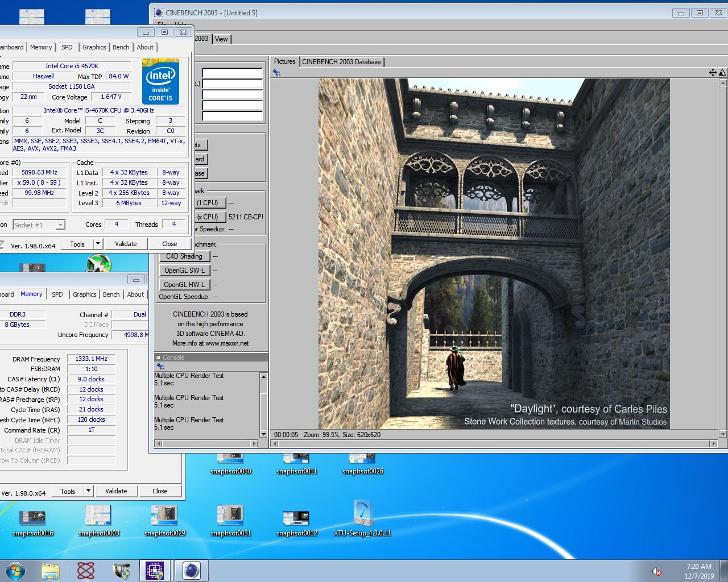This screenshot has height=582, width=728.
Task: Click the Console scrollbar up arrow
Action: [263, 377]
